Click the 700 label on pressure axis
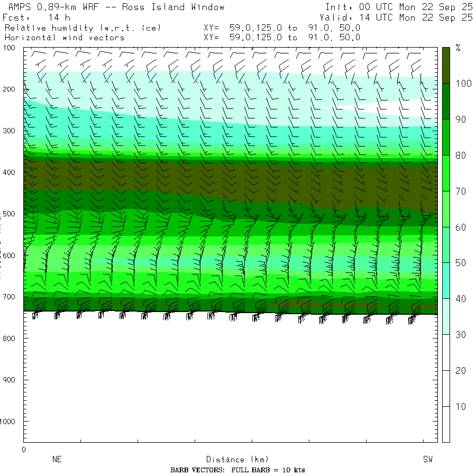 click(x=9, y=297)
